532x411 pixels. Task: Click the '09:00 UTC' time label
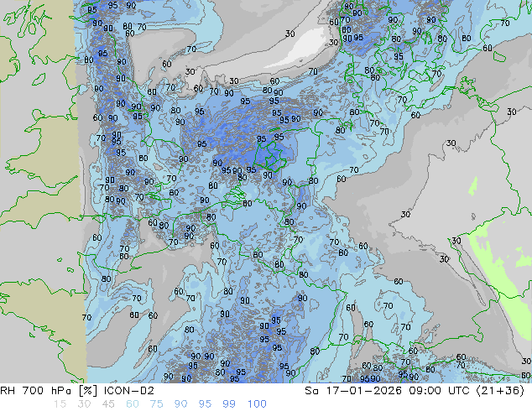(x=439, y=391)
